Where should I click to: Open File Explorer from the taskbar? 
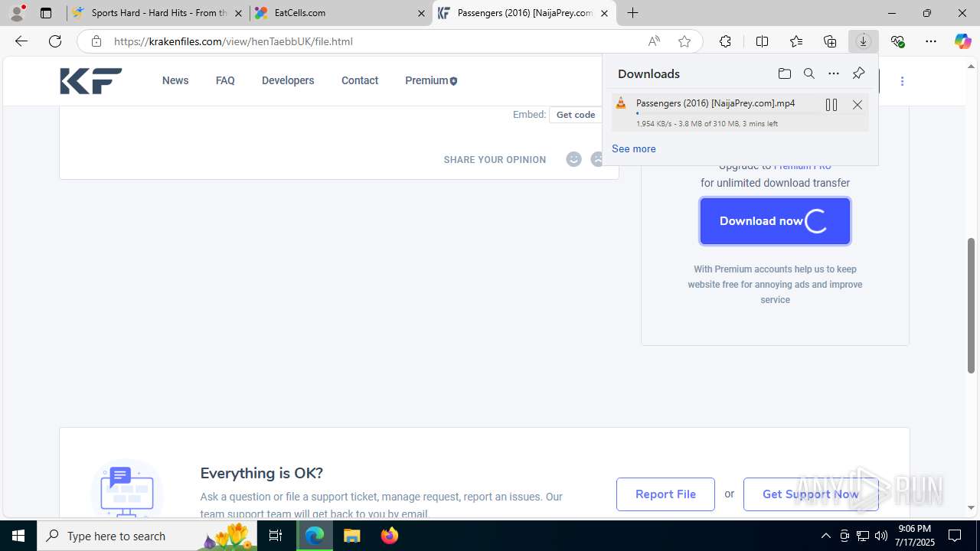click(351, 536)
